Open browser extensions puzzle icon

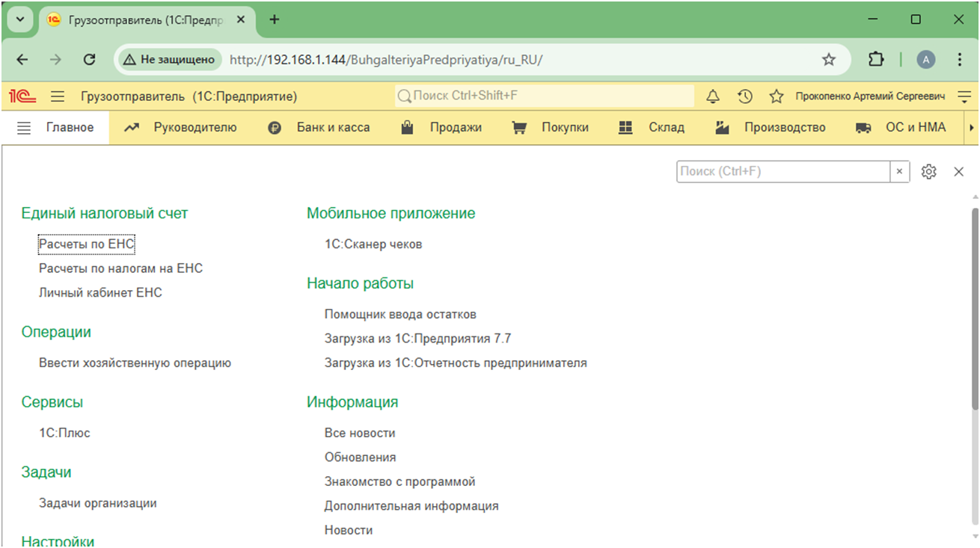click(x=876, y=60)
